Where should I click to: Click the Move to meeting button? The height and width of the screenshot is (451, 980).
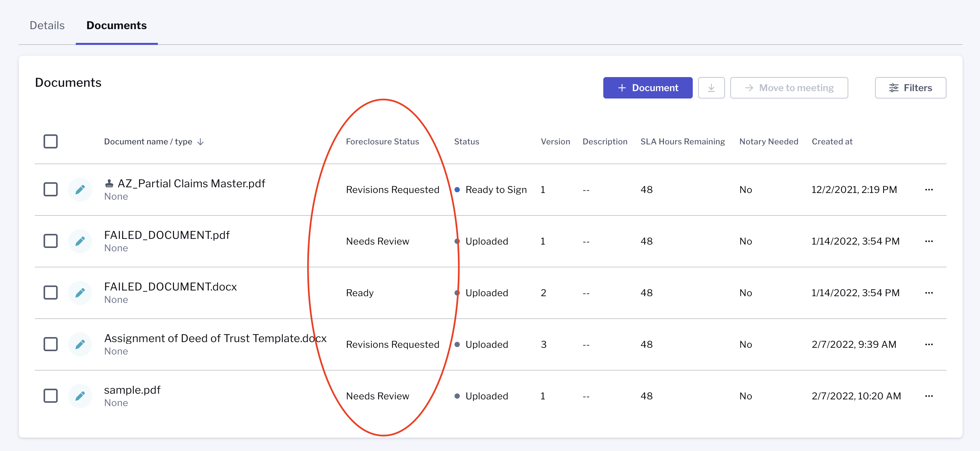coord(789,88)
